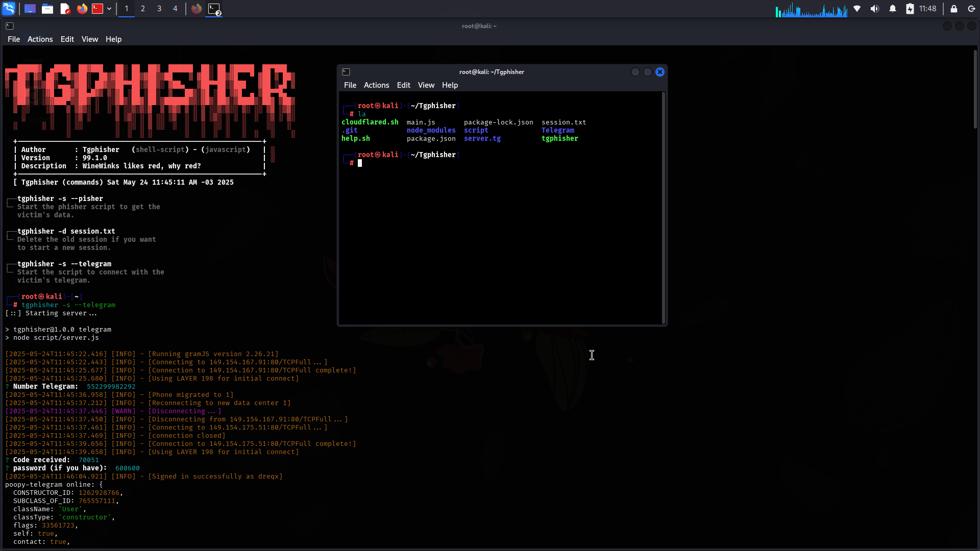Image resolution: width=980 pixels, height=551 pixels.
Task: Switch to workspace 3
Action: tap(159, 9)
